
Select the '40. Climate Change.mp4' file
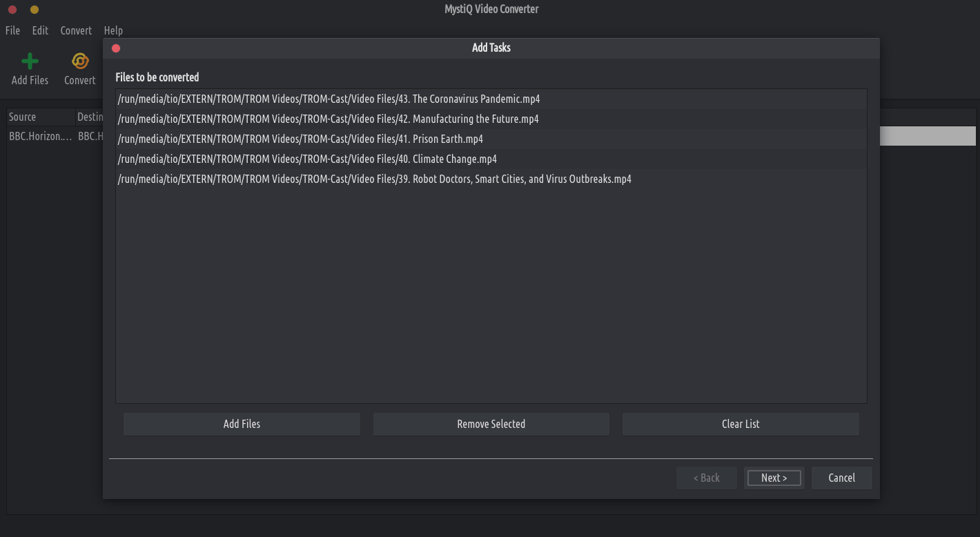(x=491, y=159)
